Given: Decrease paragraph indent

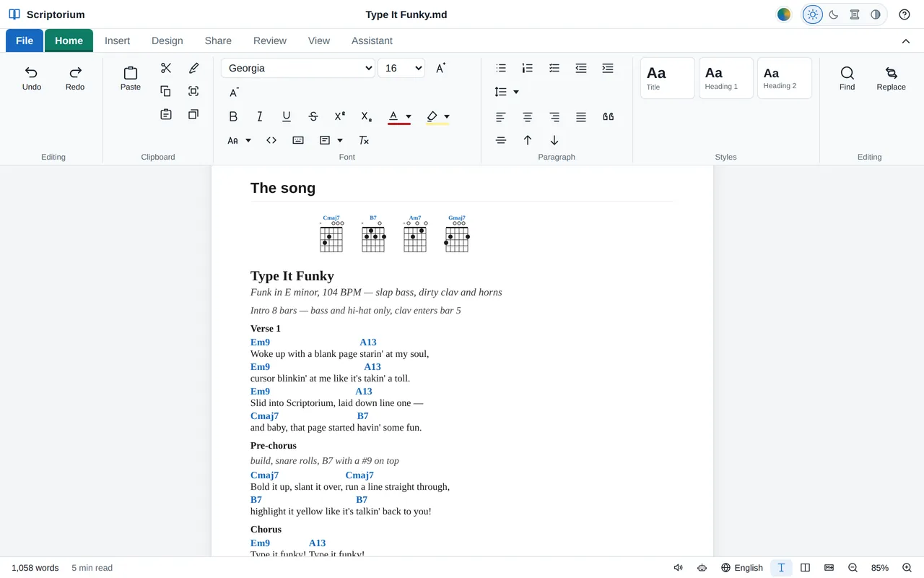Looking at the screenshot, I should pyautogui.click(x=581, y=68).
